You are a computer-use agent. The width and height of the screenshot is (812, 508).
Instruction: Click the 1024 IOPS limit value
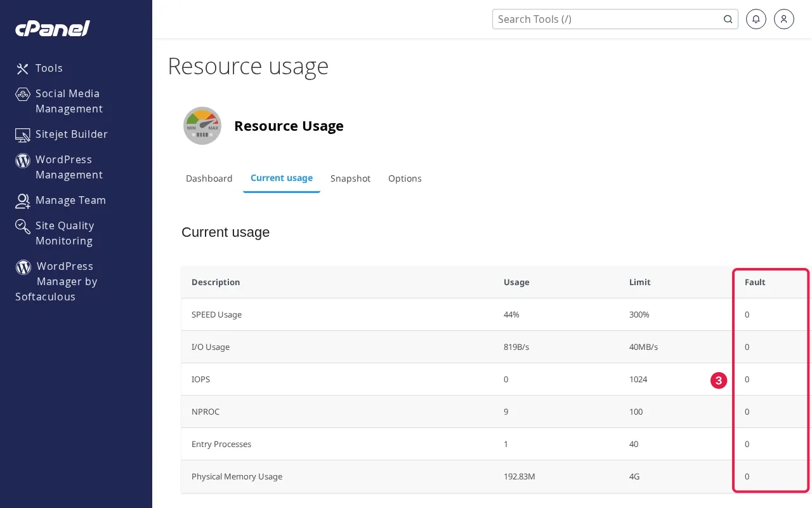click(638, 379)
